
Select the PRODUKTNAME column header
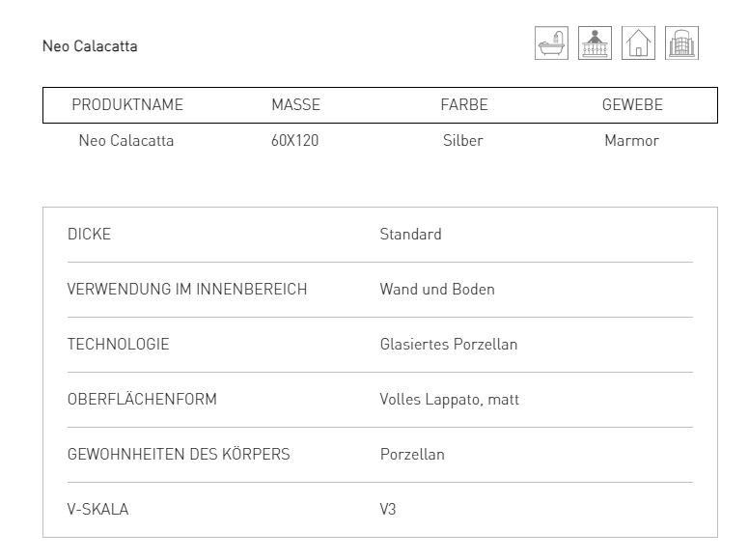click(x=127, y=104)
